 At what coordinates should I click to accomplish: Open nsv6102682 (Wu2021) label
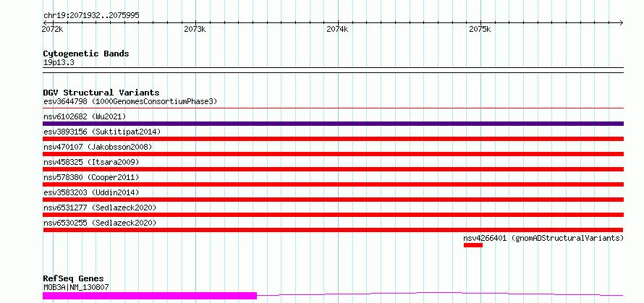[85, 116]
